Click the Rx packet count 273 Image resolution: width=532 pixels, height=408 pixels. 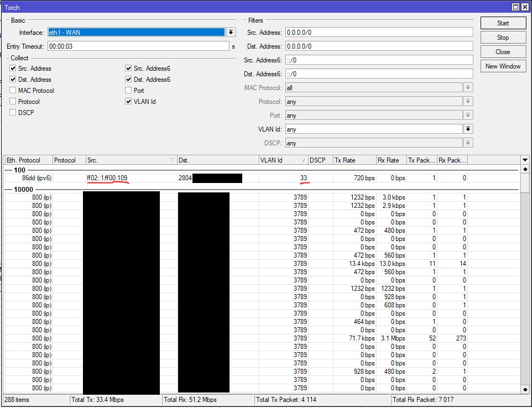tap(461, 338)
